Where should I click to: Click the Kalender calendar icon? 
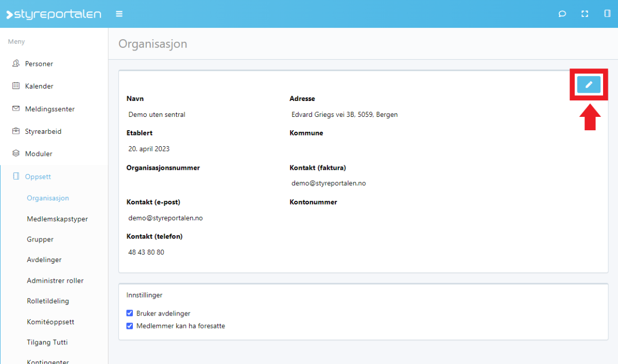tap(16, 86)
